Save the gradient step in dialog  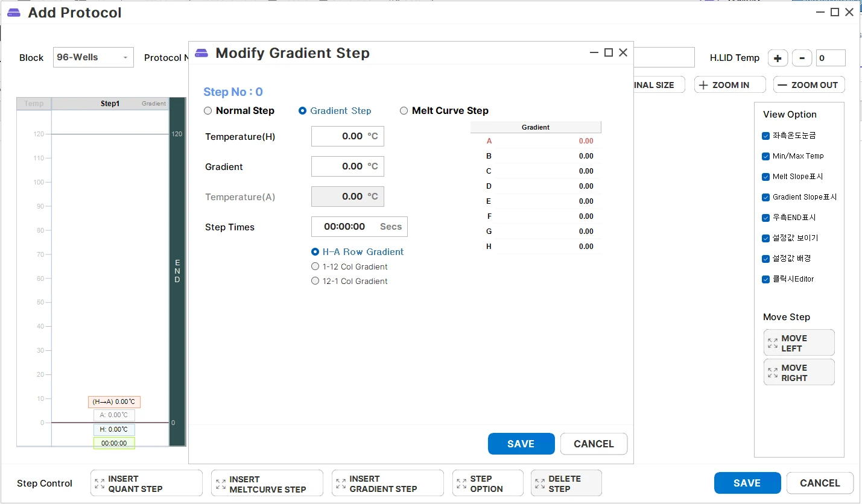pos(521,444)
